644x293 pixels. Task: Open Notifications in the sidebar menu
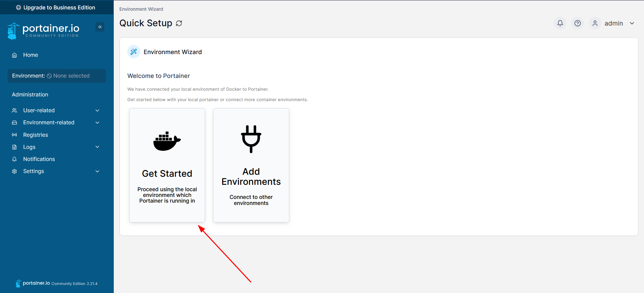[39, 159]
